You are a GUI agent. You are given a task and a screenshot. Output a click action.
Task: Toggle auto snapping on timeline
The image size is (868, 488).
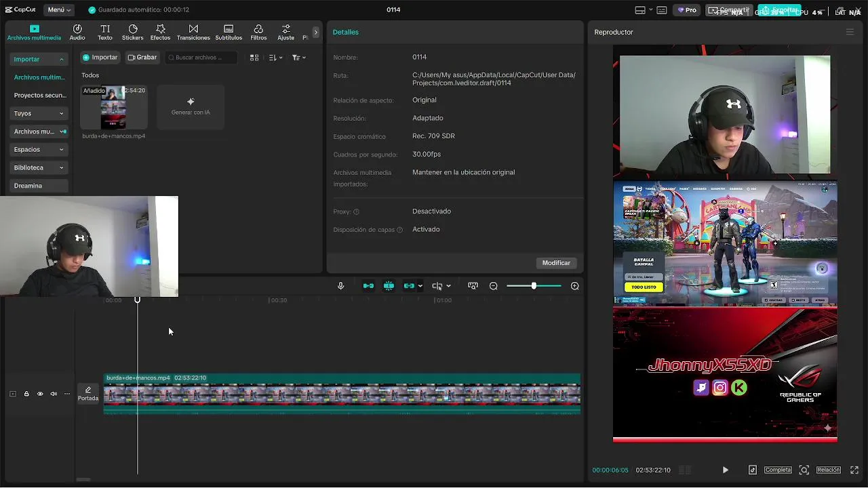389,286
